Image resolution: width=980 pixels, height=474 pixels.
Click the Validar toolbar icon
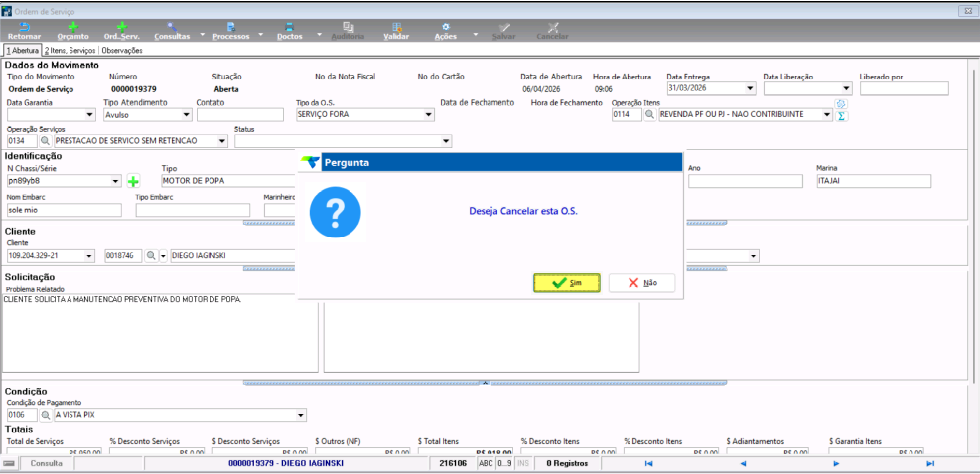click(x=396, y=31)
